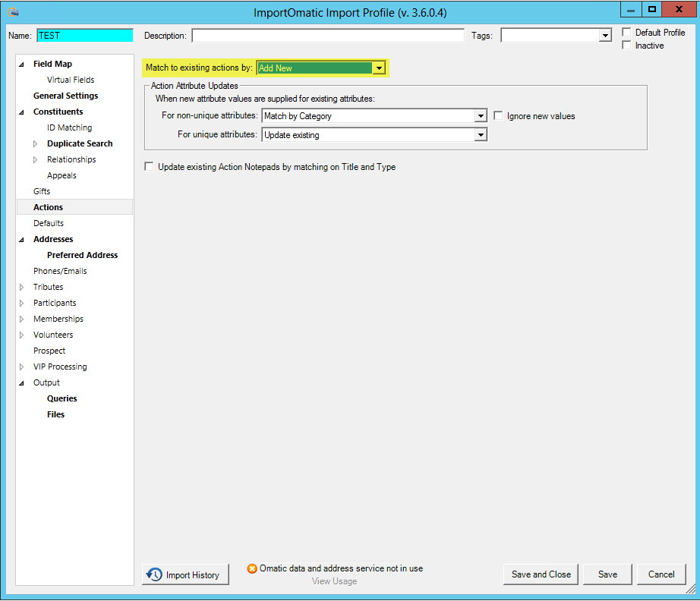
Task: Select Preferred Address in the tree
Action: (82, 255)
